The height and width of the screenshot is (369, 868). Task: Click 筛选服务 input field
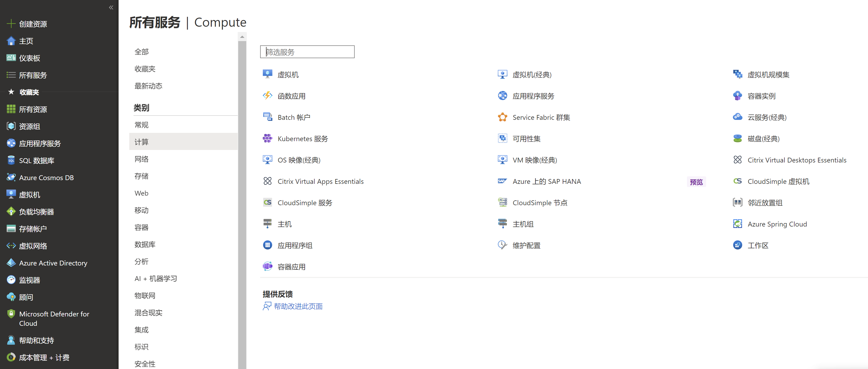pos(307,51)
